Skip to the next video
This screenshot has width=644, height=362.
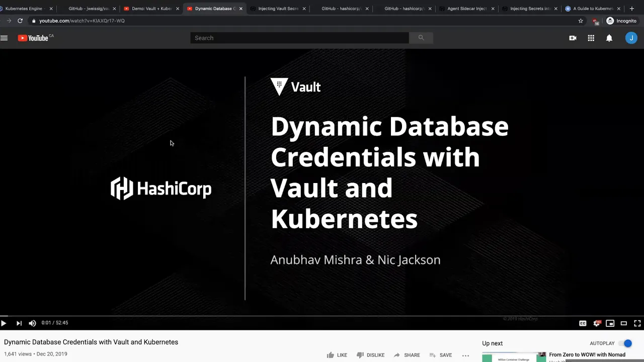[x=19, y=323]
